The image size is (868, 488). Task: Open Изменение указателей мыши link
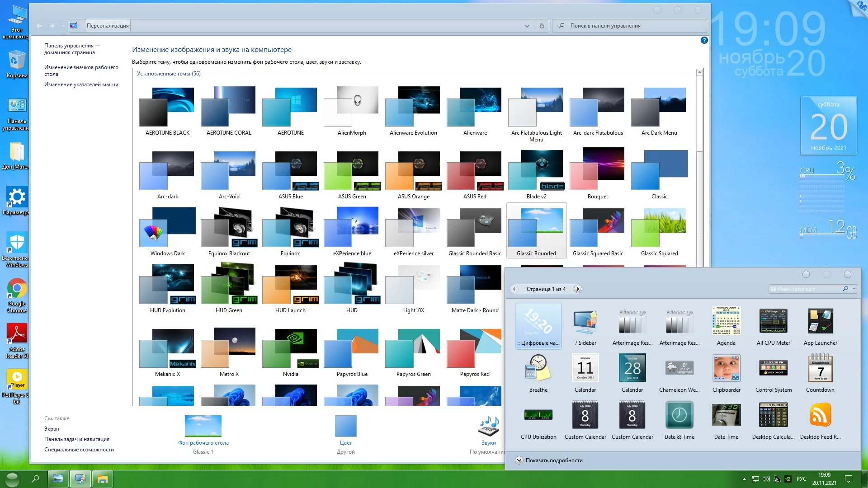coord(81,84)
